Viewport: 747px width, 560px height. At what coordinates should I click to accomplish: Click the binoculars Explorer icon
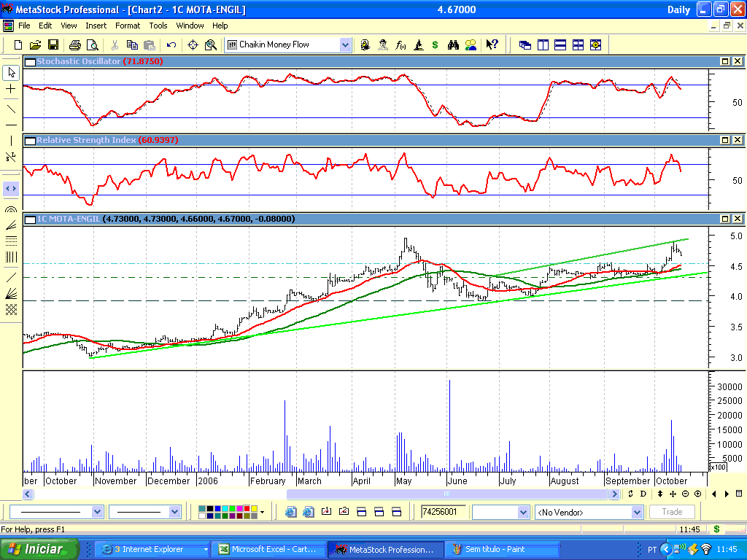tap(453, 45)
